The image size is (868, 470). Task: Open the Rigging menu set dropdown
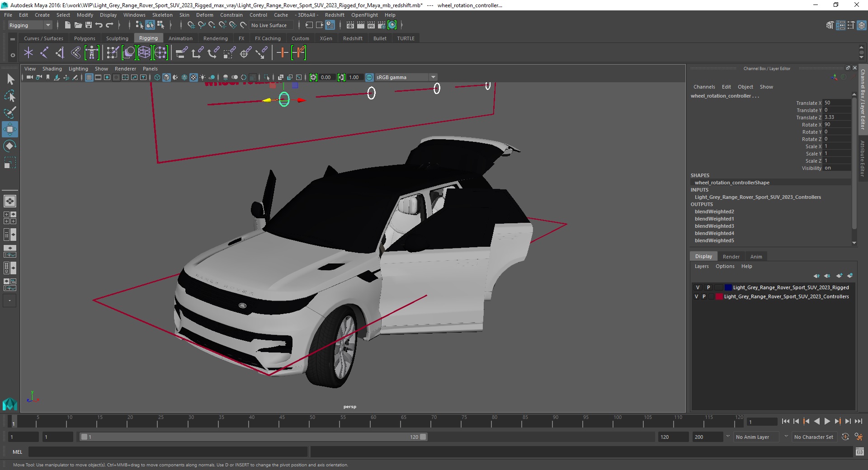point(30,25)
